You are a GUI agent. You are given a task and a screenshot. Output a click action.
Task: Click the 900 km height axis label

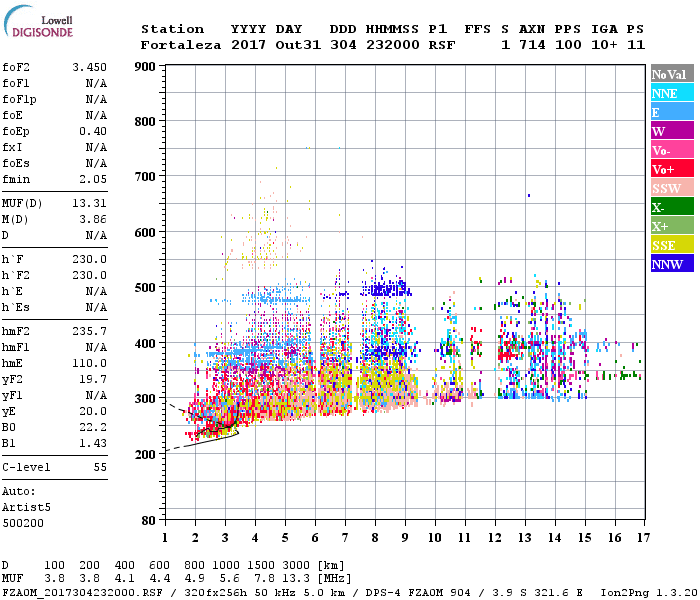(x=144, y=67)
